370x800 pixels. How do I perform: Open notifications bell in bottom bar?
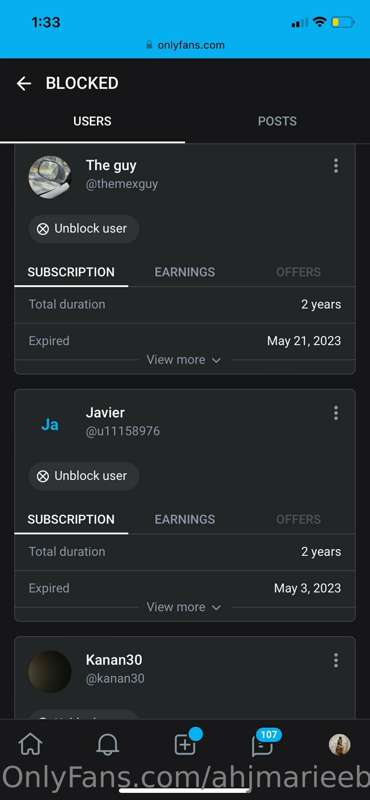(108, 745)
